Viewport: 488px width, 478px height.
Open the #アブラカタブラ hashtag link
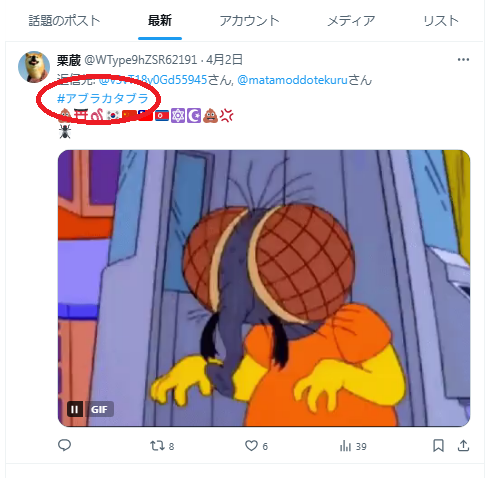point(103,98)
